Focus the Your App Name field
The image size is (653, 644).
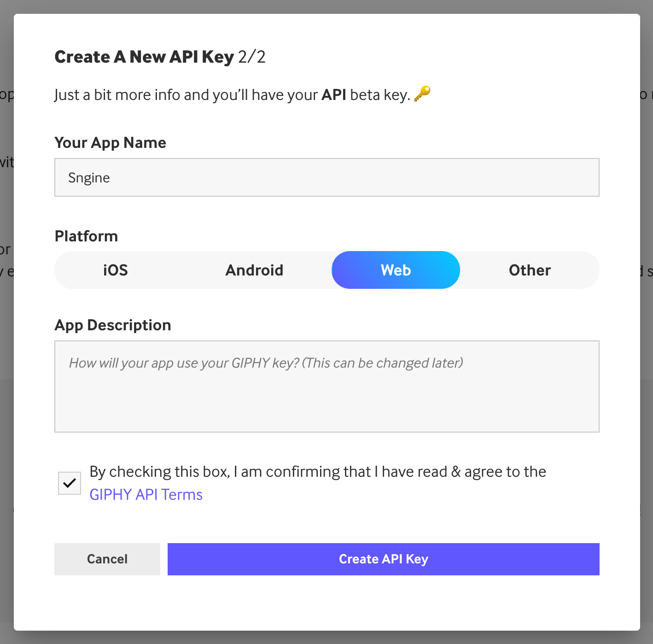(326, 178)
